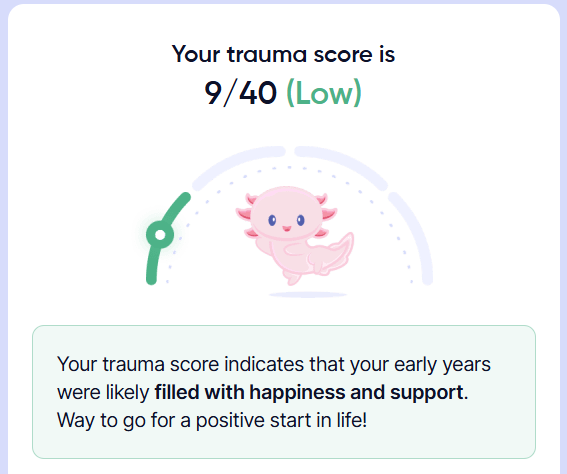Screen dimensions: 567x474
Task: Click the bold "filled with happiness and support" text
Action: [x=309, y=392]
